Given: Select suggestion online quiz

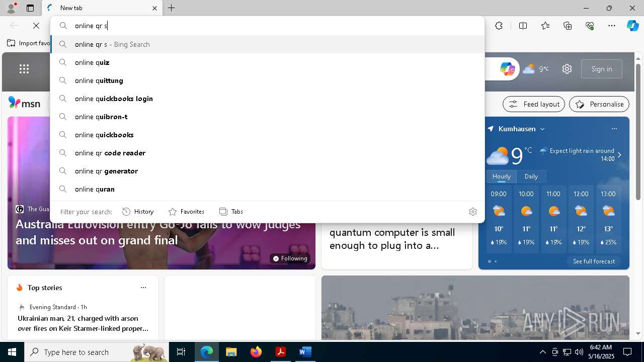Looking at the screenshot, I should pos(268,62).
